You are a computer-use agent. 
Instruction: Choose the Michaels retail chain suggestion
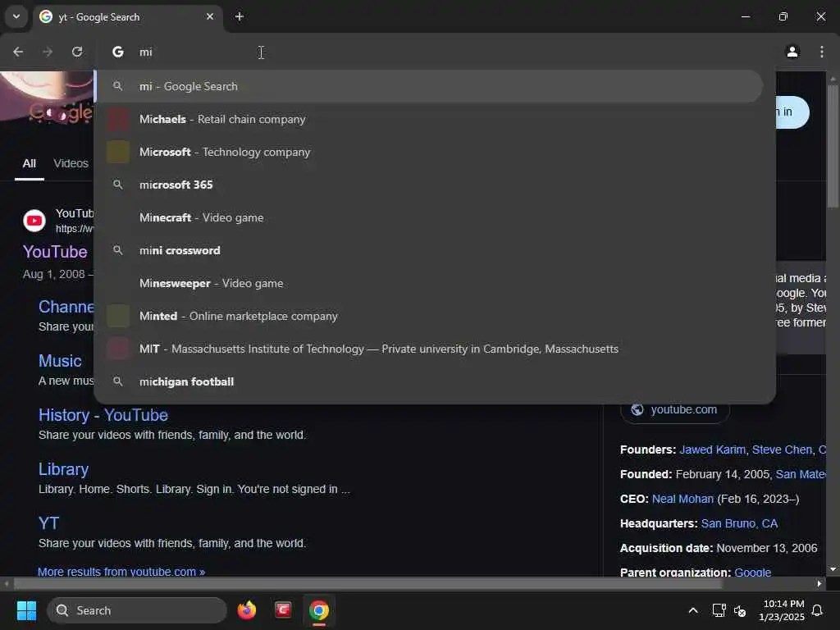pyautogui.click(x=428, y=119)
